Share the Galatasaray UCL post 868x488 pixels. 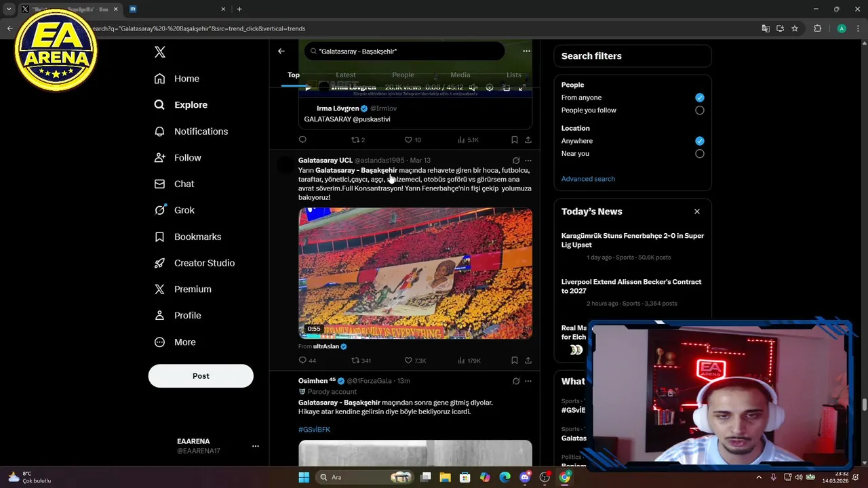[x=528, y=361]
